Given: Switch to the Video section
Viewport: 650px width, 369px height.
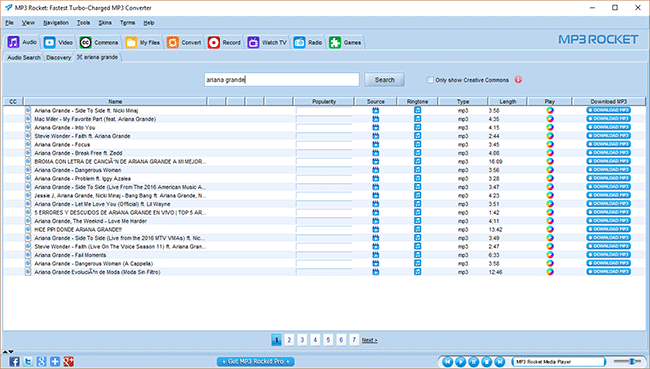Looking at the screenshot, I should pos(58,42).
